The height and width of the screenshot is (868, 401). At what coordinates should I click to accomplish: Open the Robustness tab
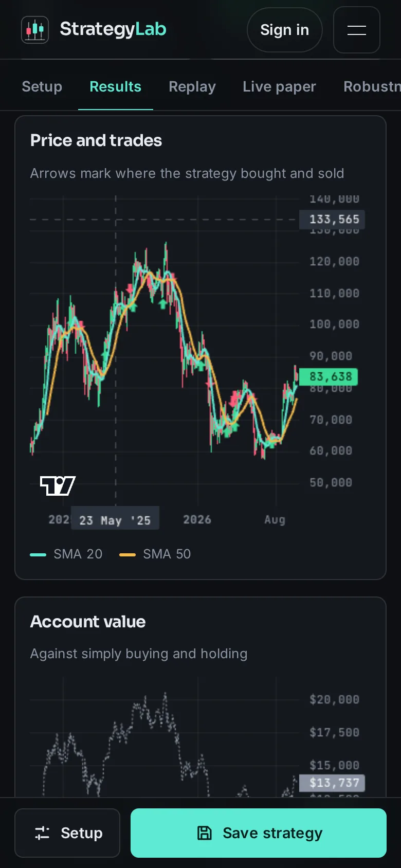click(x=372, y=86)
